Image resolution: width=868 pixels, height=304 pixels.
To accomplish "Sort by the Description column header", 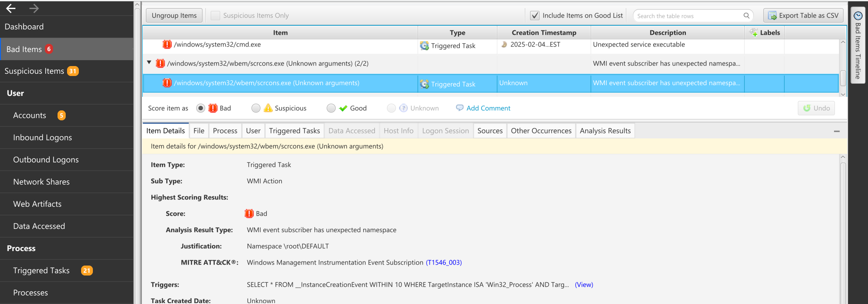I will click(x=668, y=33).
